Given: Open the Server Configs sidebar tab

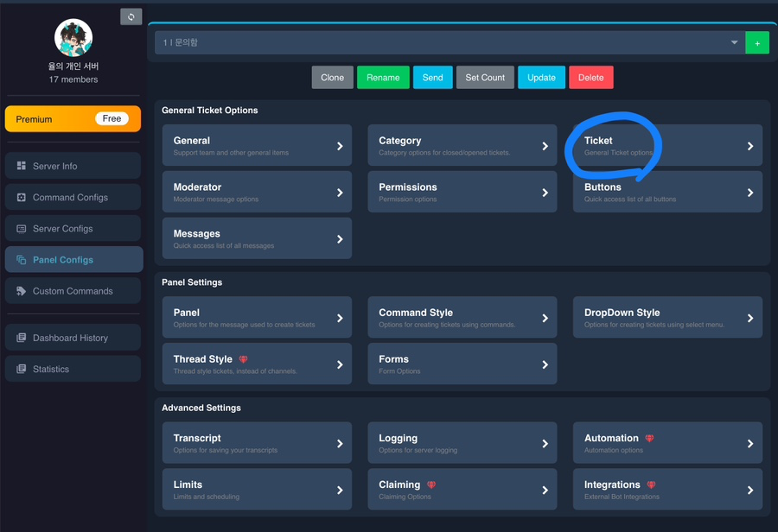Looking at the screenshot, I should 73,228.
